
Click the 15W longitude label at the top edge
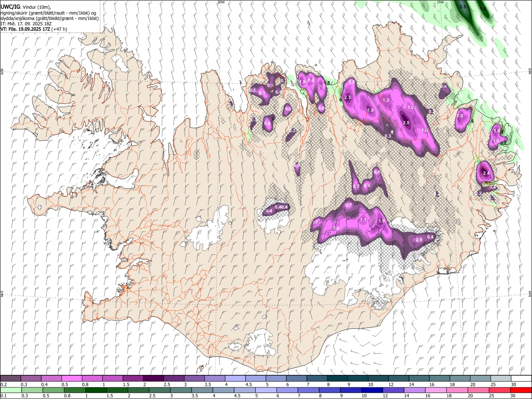pos(440,2)
